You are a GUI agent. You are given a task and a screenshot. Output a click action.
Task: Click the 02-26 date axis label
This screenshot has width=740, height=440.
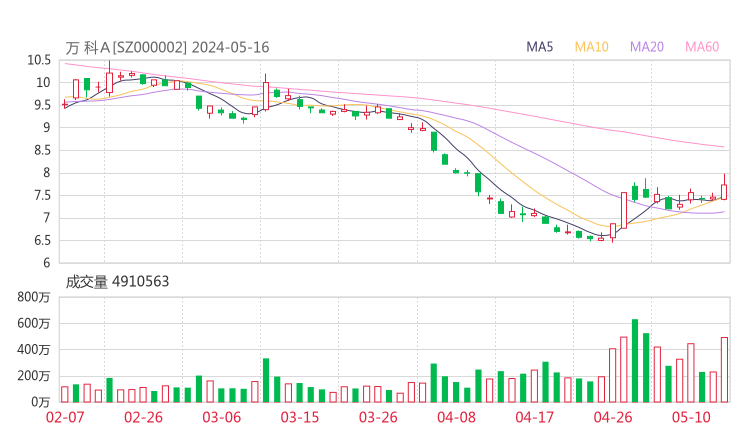(143, 417)
